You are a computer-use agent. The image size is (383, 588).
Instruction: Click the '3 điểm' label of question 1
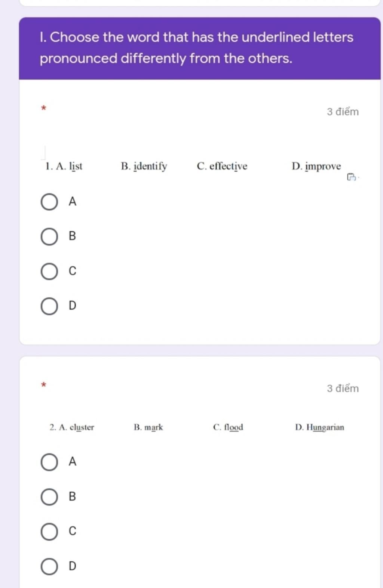pyautogui.click(x=343, y=112)
